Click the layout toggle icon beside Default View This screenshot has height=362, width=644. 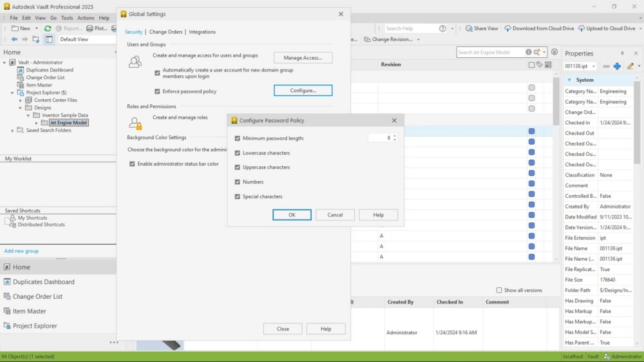(x=49, y=39)
